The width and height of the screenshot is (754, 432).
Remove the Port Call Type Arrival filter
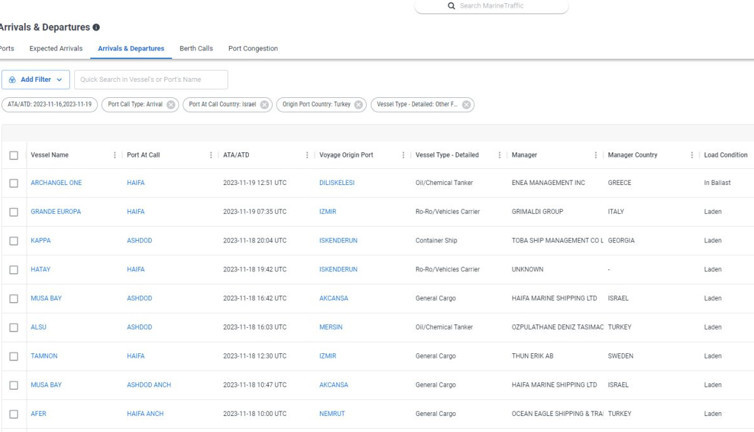171,104
